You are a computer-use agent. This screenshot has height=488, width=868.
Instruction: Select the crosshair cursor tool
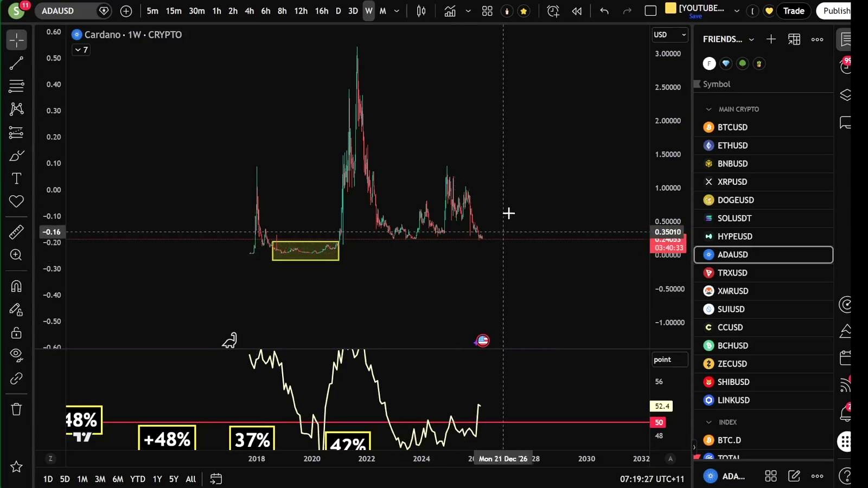(16, 40)
